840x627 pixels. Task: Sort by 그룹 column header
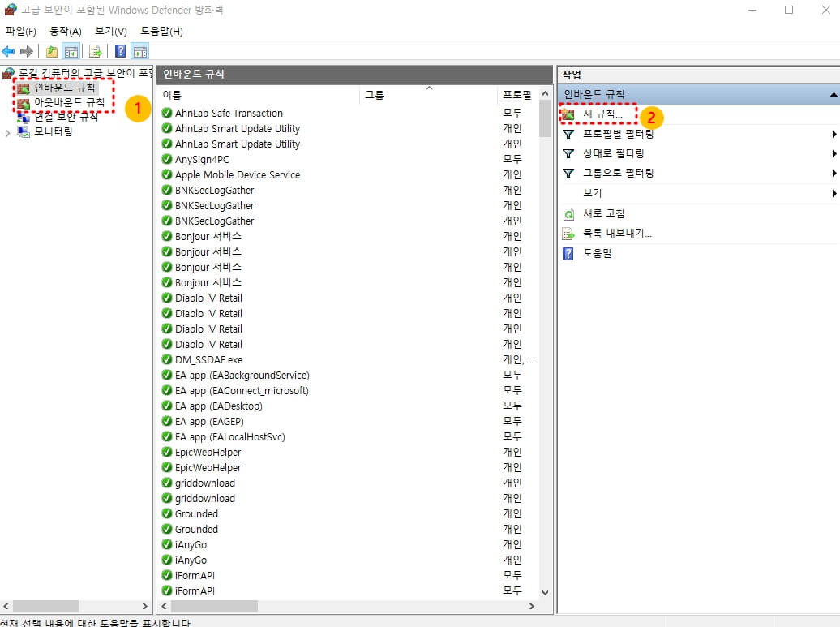(x=429, y=95)
